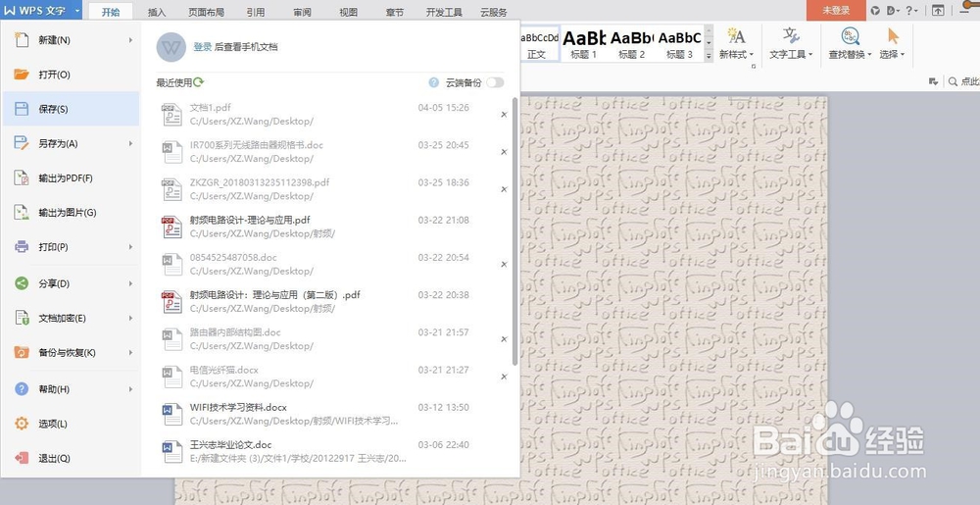Click the 文档加密(E) lock document icon
Image resolution: width=980 pixels, height=505 pixels.
(x=22, y=318)
